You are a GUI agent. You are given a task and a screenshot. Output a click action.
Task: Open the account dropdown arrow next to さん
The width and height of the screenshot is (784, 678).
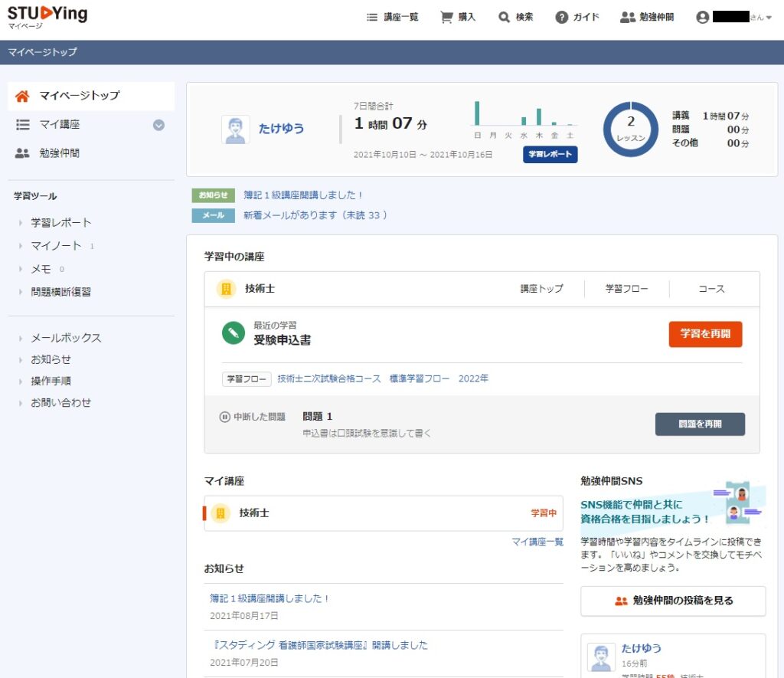click(x=769, y=18)
